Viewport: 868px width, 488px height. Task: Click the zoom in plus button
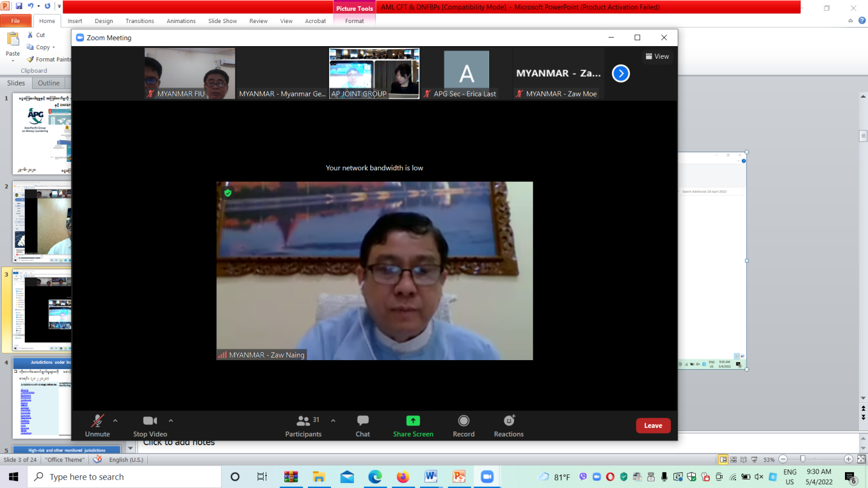click(x=848, y=460)
